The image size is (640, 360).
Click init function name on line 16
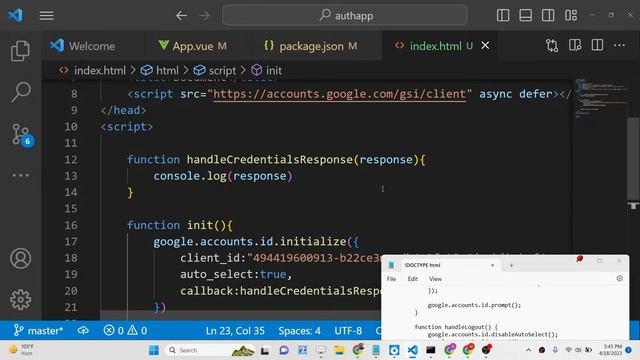point(200,225)
